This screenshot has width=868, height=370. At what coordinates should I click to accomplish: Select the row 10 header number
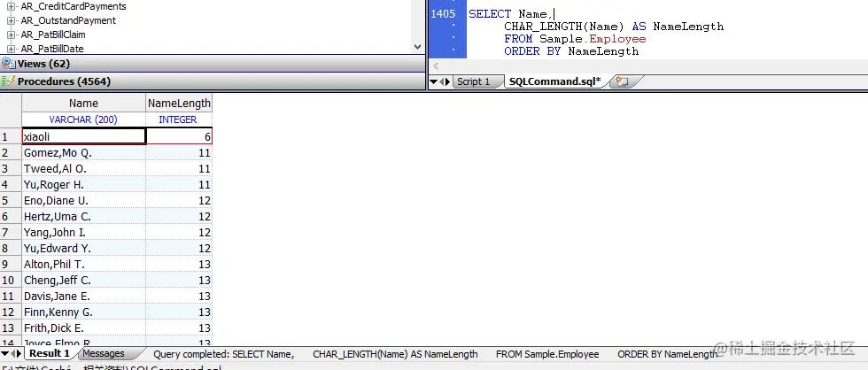click(11, 281)
